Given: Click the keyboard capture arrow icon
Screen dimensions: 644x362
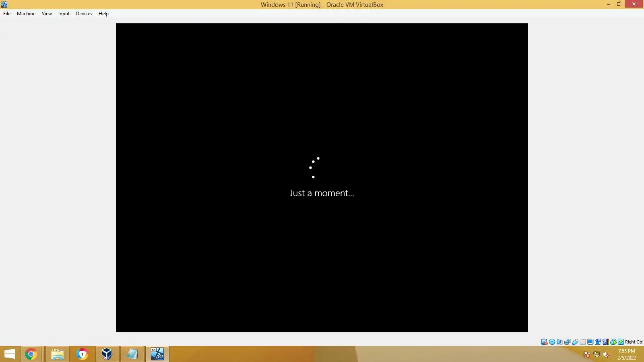Looking at the screenshot, I should click(621, 342).
